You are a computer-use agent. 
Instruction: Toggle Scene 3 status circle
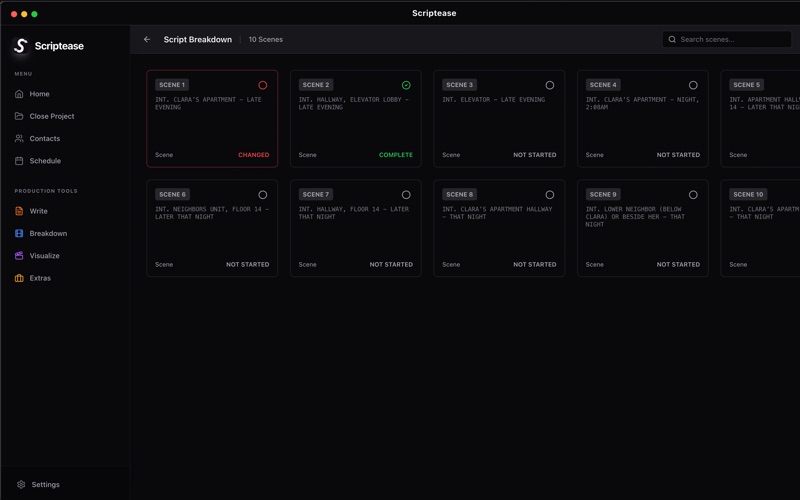(x=549, y=85)
